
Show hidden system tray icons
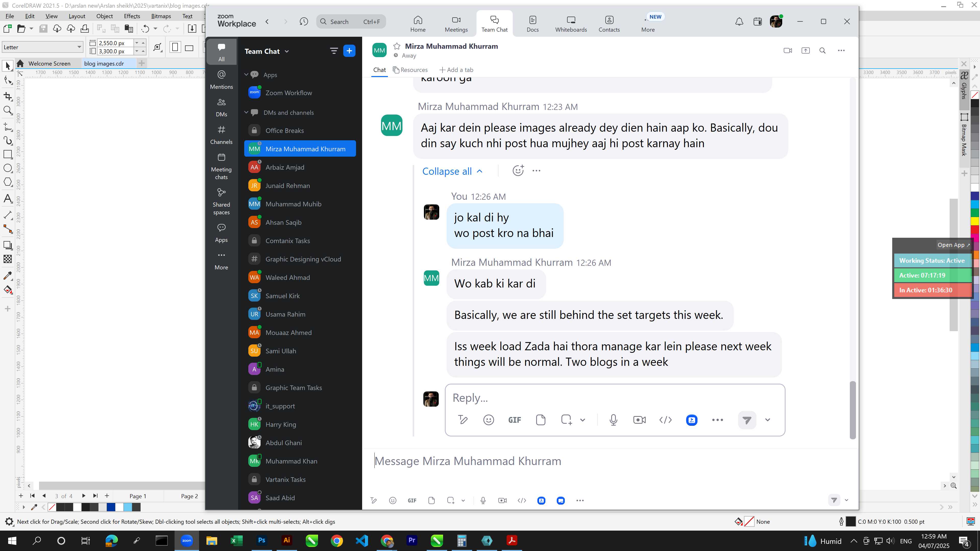854,541
